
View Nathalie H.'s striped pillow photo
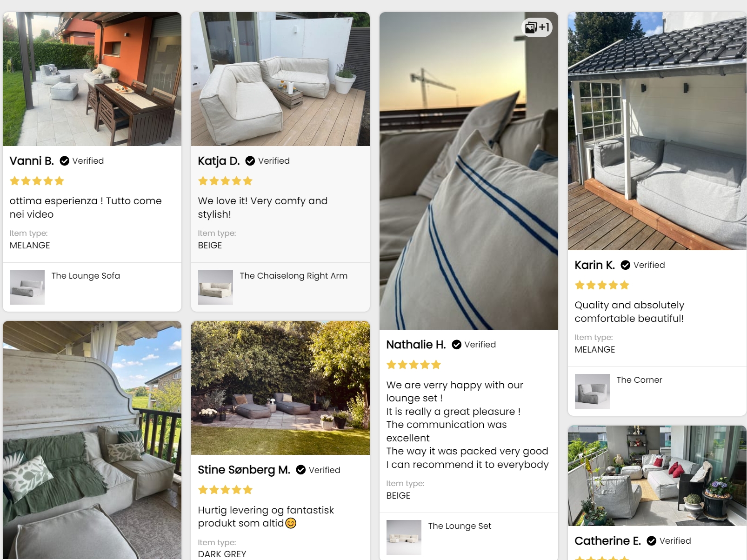(469, 171)
